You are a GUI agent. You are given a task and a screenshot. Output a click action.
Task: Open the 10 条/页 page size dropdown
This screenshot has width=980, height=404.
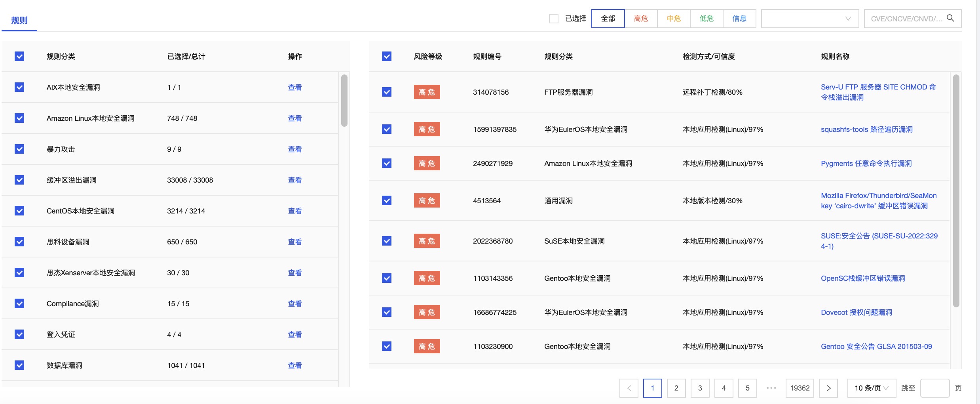[871, 388]
